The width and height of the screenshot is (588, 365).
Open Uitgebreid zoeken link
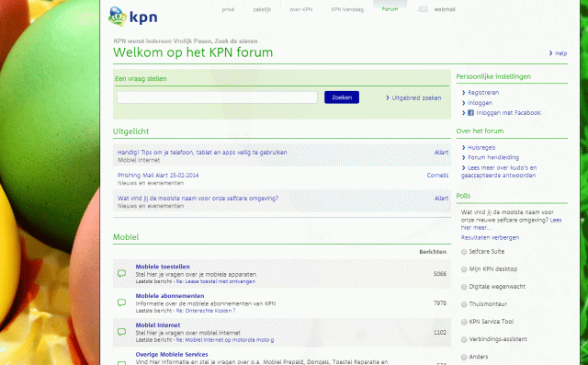point(416,97)
